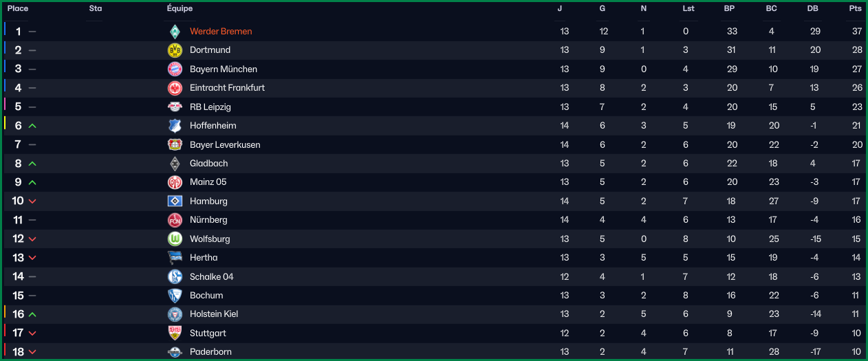The image size is (868, 361).
Task: Click the Hamburg diamond logo
Action: [x=175, y=201]
